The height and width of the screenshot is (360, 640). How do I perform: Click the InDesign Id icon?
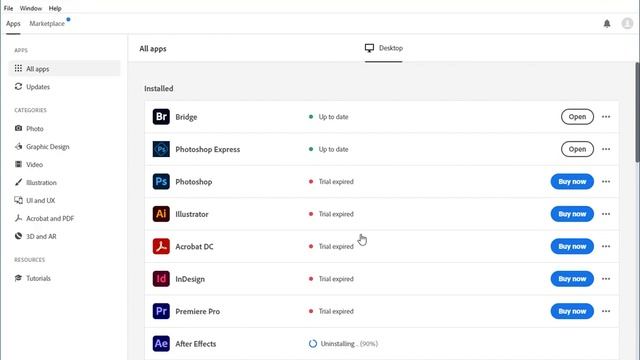[161, 279]
